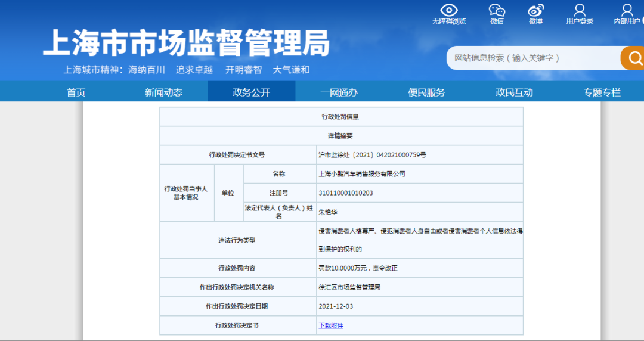
Task: Select the 政务公开 navigation tab
Action: [x=251, y=92]
